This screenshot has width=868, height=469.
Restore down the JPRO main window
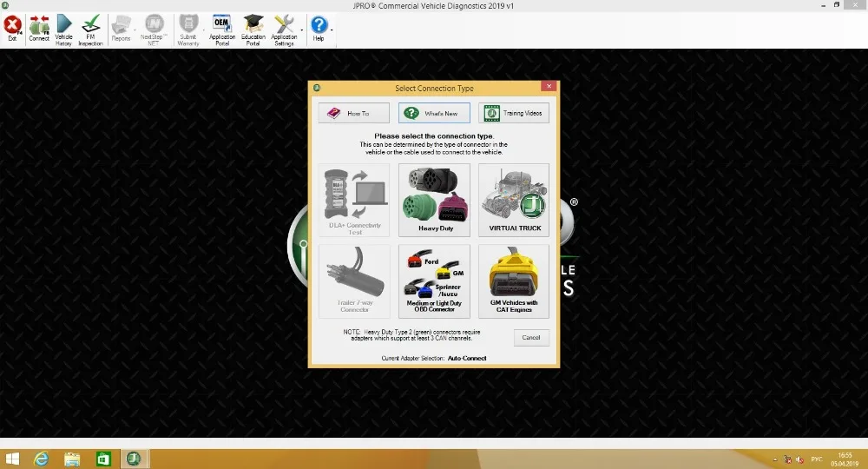click(837, 5)
